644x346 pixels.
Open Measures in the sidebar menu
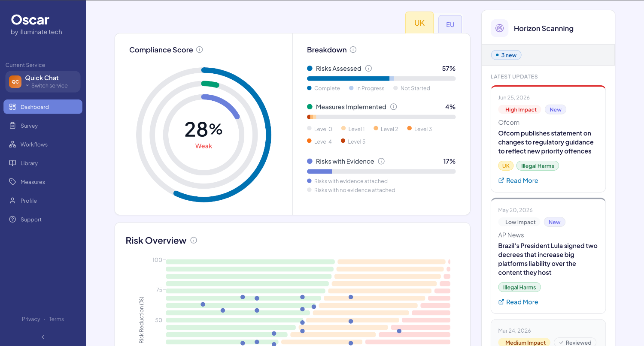click(x=43, y=182)
